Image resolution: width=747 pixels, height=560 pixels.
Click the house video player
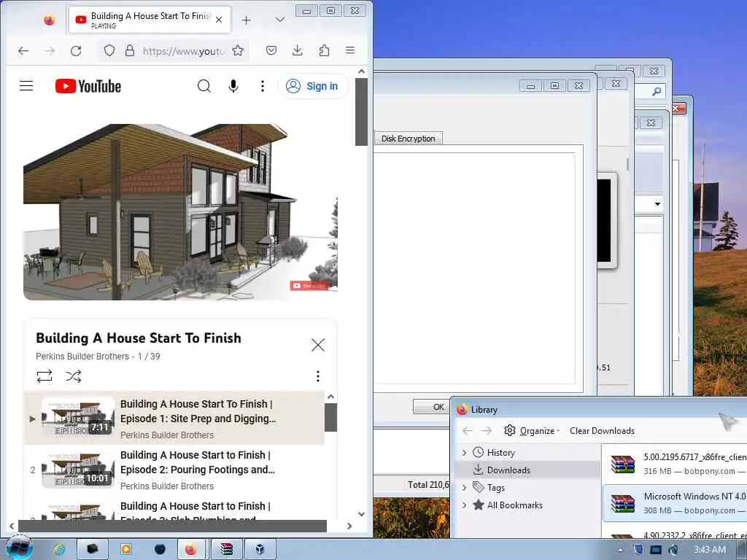tap(180, 212)
